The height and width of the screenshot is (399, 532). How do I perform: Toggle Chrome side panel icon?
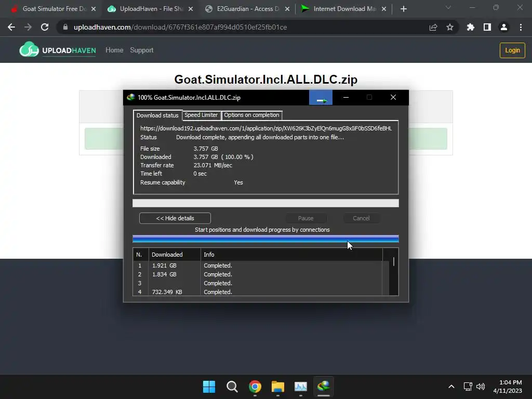pyautogui.click(x=487, y=27)
